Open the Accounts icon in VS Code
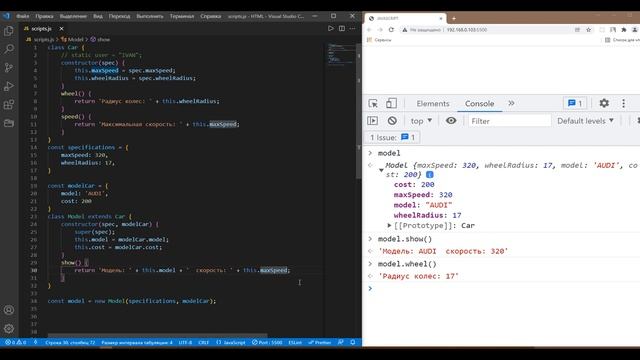640x360 pixels. (9, 310)
